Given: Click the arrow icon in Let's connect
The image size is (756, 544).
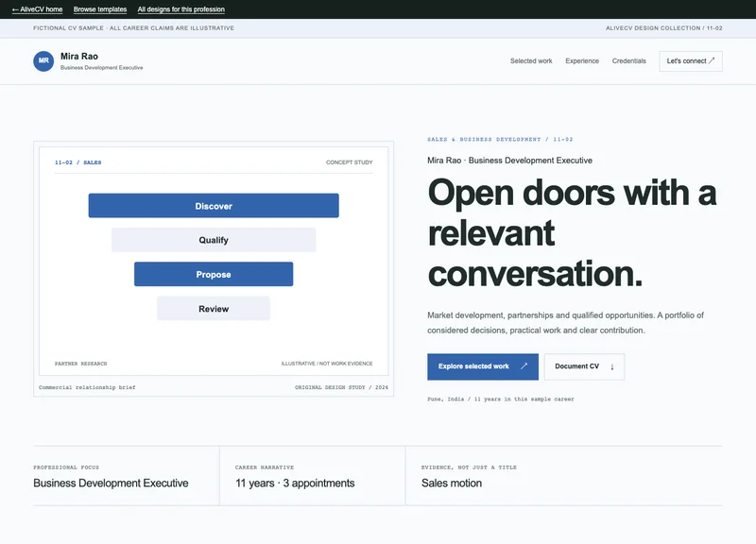Looking at the screenshot, I should pyautogui.click(x=712, y=60).
